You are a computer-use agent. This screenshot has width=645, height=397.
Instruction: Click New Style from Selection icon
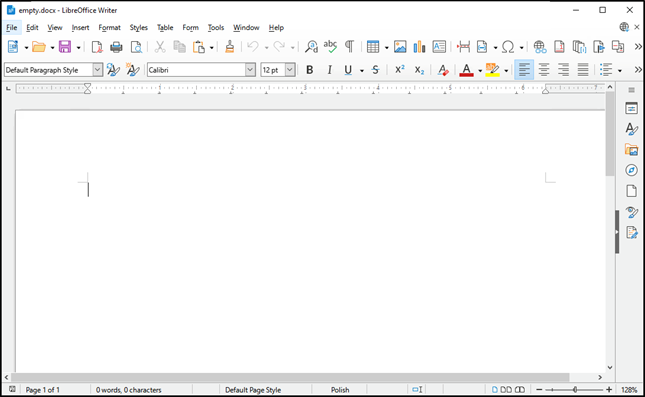pyautogui.click(x=132, y=70)
